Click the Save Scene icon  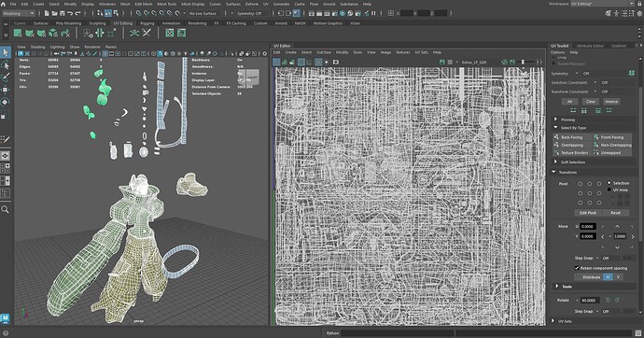(x=62, y=13)
